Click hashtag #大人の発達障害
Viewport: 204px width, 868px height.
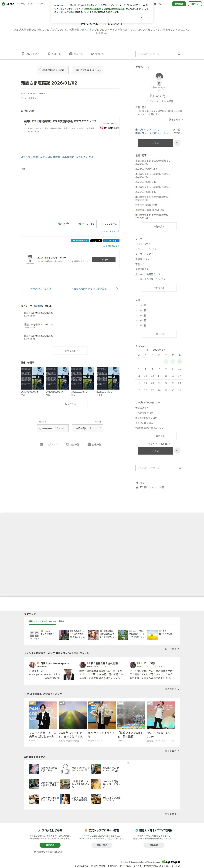pyautogui.click(x=50, y=157)
